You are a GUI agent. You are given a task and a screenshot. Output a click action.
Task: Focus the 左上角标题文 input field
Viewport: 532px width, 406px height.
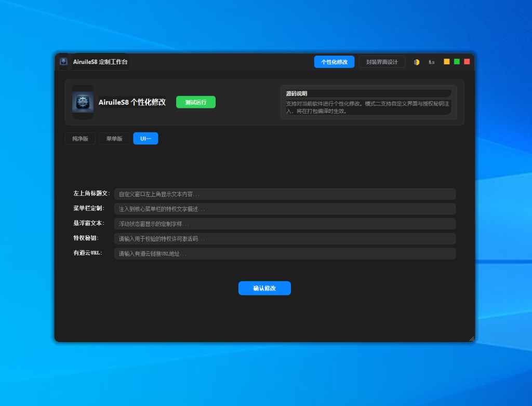(x=285, y=194)
